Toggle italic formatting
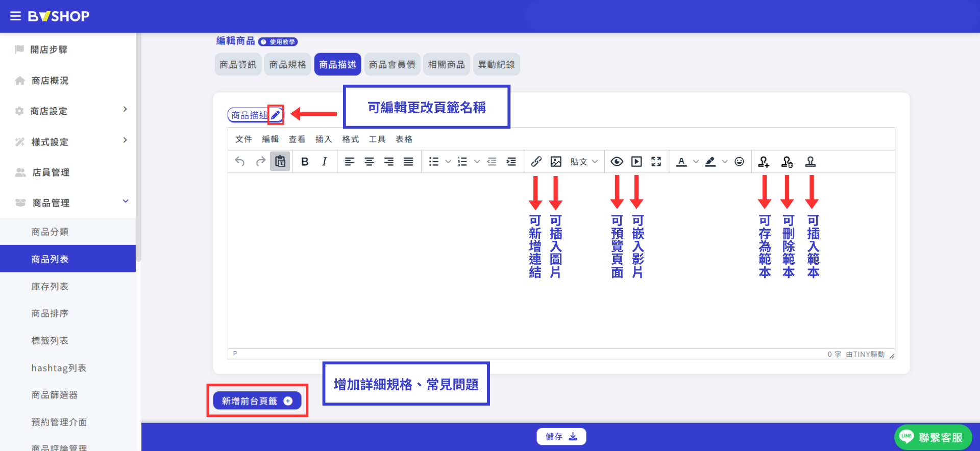980x451 pixels. pyautogui.click(x=325, y=162)
